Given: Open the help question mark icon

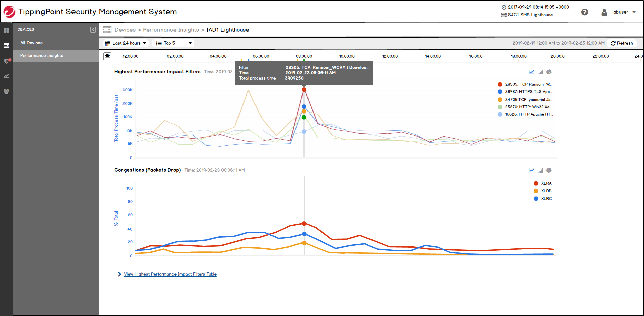Looking at the screenshot, I should (585, 12).
